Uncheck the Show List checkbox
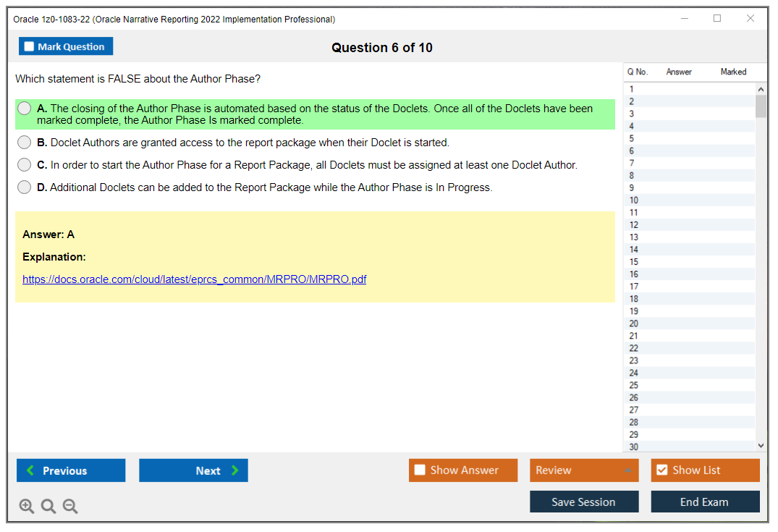 [x=662, y=470]
